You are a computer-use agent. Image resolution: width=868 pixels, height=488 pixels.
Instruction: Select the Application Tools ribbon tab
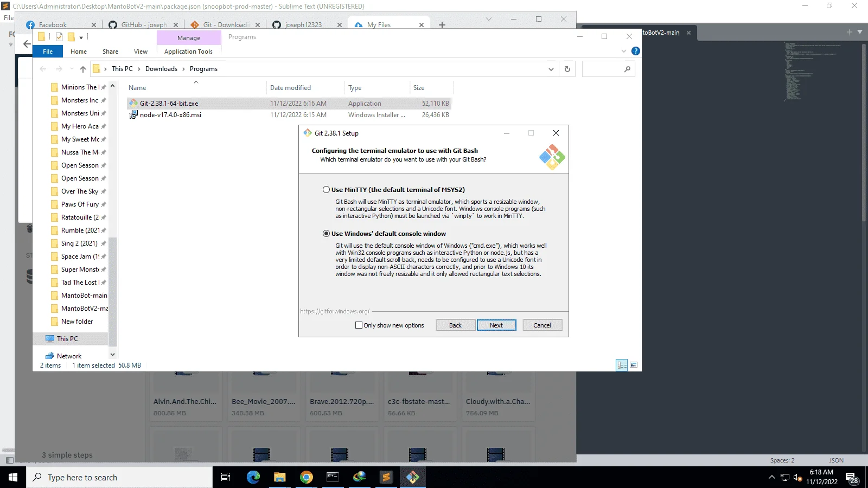pyautogui.click(x=188, y=52)
